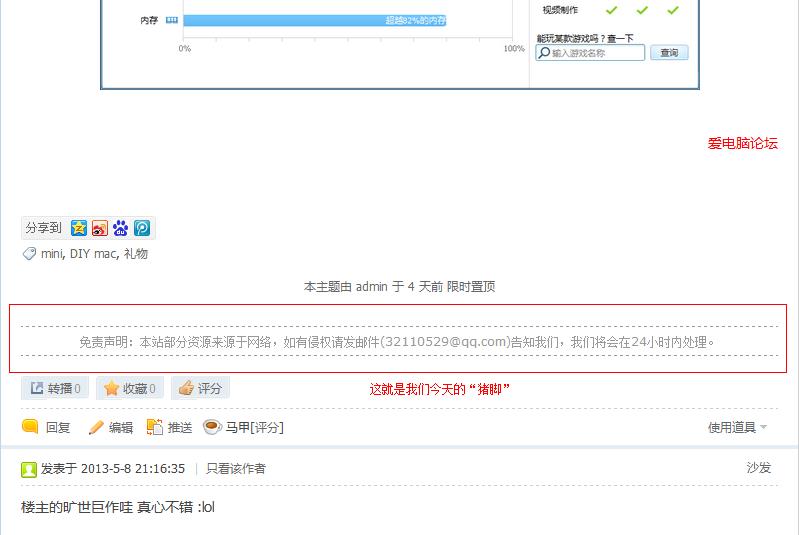This screenshot has height=535, width=799.
Task: Click the 马甲 coffee cup icon
Action: pyautogui.click(x=212, y=426)
